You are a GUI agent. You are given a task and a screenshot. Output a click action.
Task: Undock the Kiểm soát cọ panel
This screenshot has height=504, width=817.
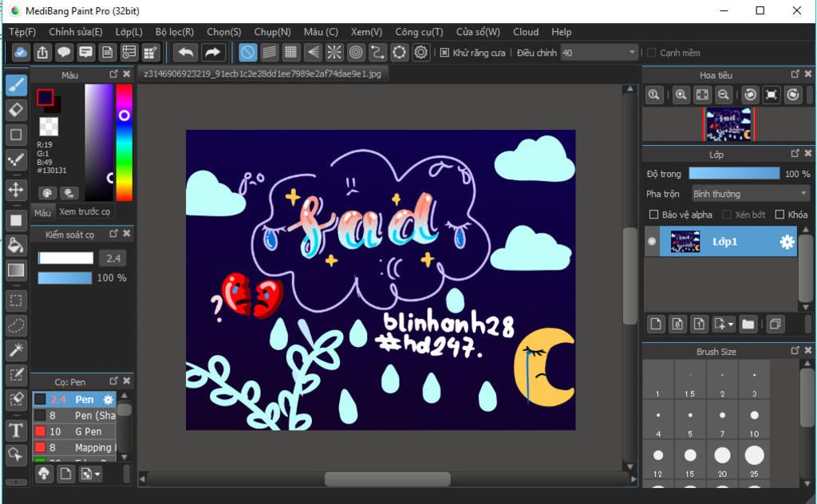click(113, 233)
